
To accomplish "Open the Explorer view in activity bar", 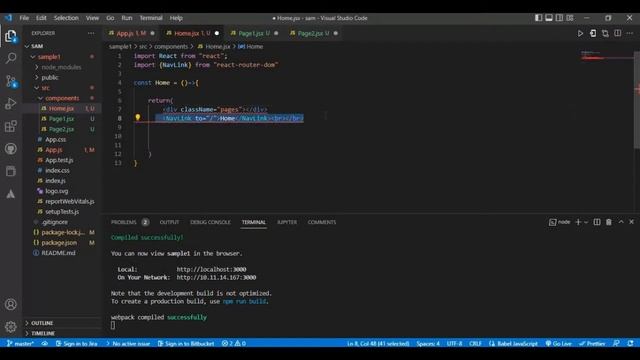I will point(11,36).
